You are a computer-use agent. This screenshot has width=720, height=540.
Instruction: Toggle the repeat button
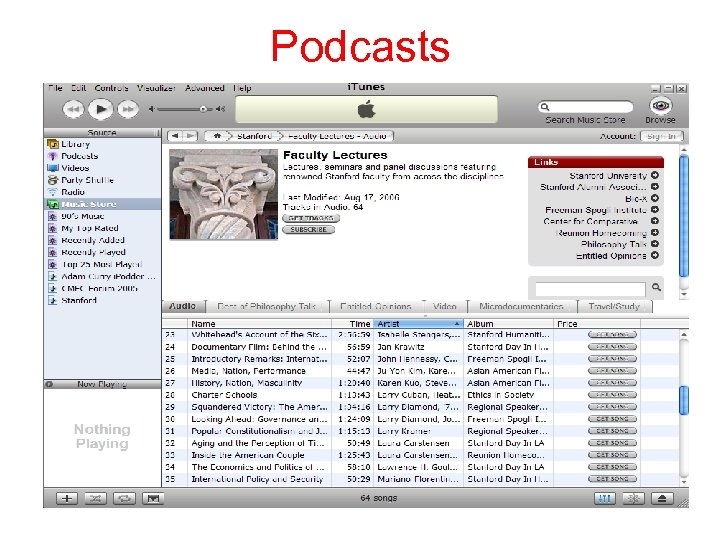click(124, 499)
